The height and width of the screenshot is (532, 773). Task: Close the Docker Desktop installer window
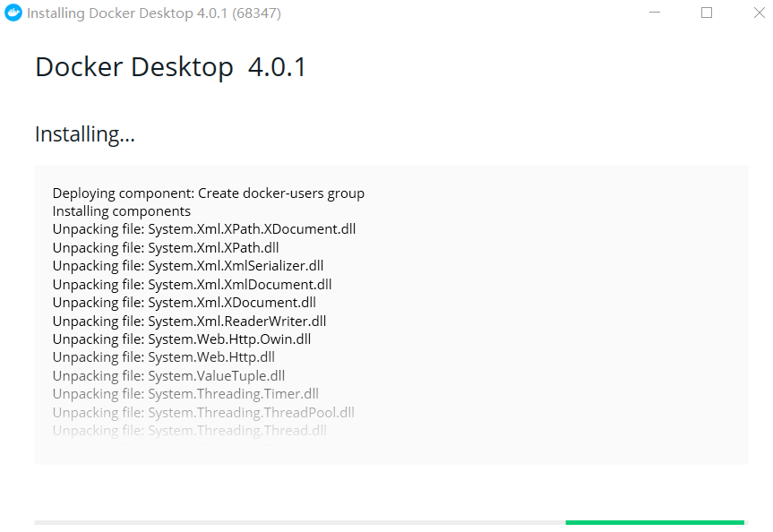click(760, 13)
